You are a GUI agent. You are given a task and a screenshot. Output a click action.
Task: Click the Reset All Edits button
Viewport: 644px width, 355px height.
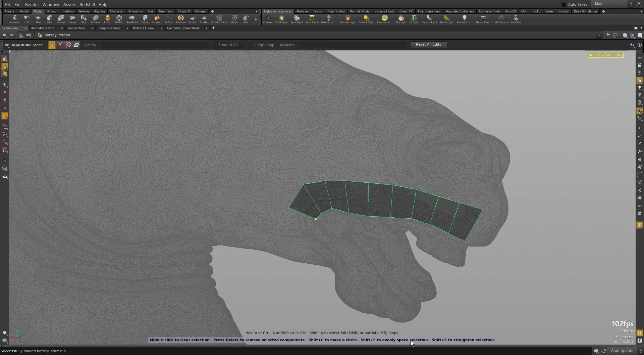pos(428,44)
